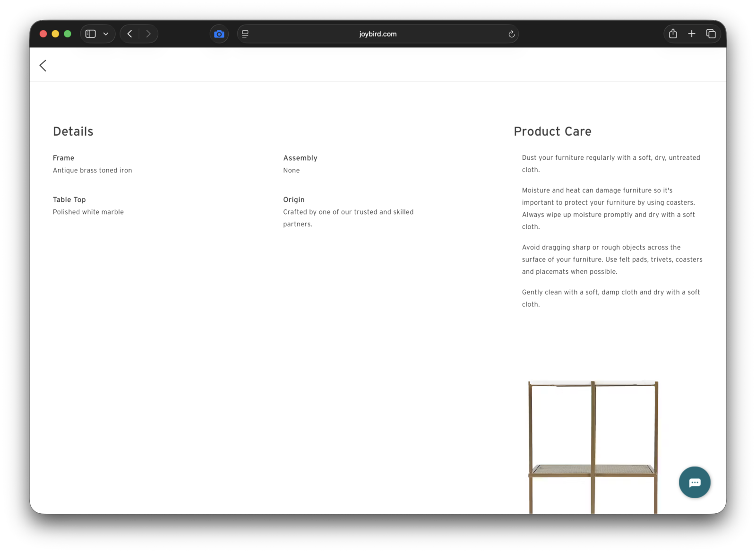This screenshot has height=553, width=756.
Task: Reload the joybird.com page
Action: pyautogui.click(x=511, y=34)
